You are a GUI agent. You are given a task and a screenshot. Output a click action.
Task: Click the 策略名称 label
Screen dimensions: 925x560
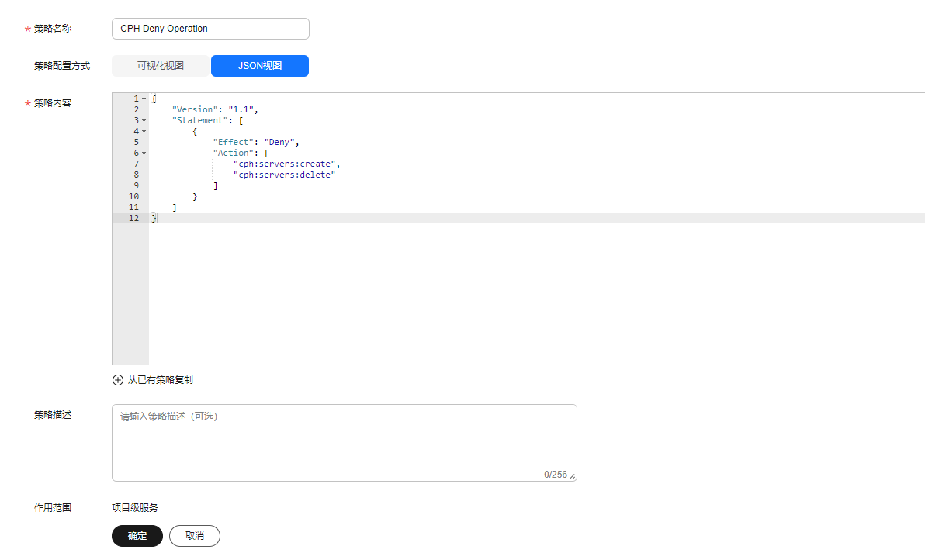click(53, 28)
